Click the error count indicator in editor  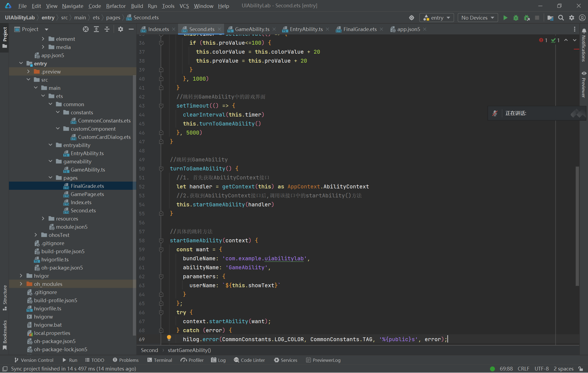(x=543, y=40)
